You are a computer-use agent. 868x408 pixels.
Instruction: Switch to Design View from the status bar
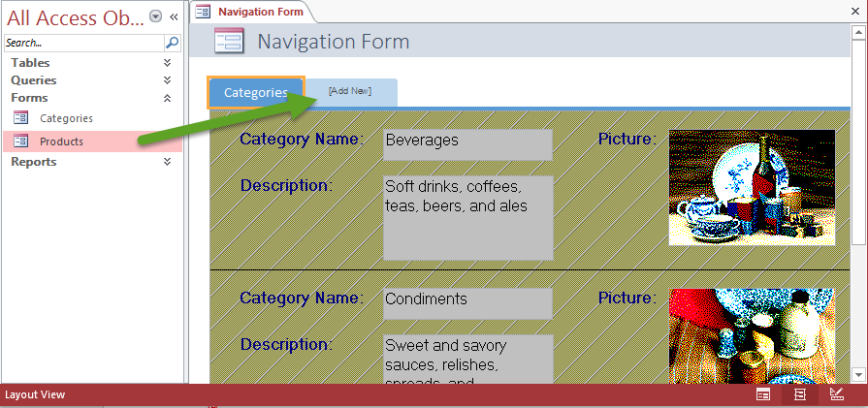pyautogui.click(x=836, y=394)
